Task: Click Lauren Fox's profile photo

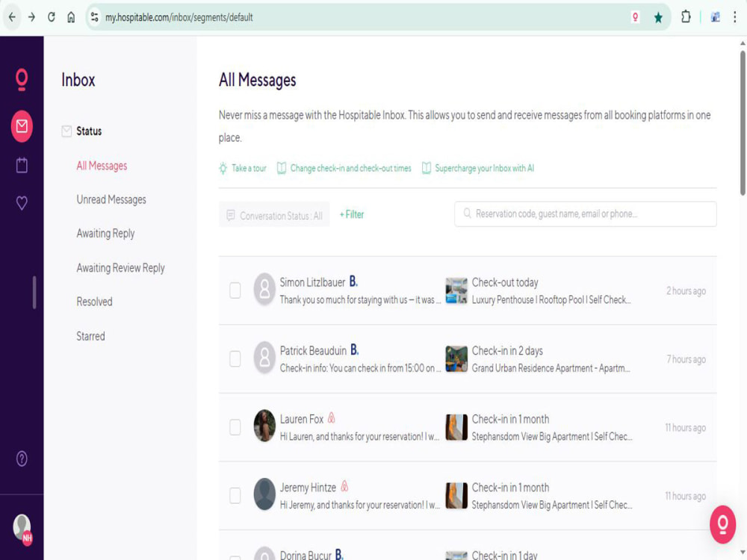Action: (264, 426)
